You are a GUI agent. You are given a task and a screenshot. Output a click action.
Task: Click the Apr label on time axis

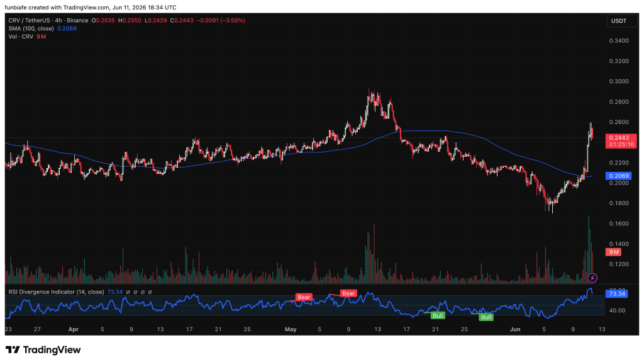pyautogui.click(x=73, y=329)
